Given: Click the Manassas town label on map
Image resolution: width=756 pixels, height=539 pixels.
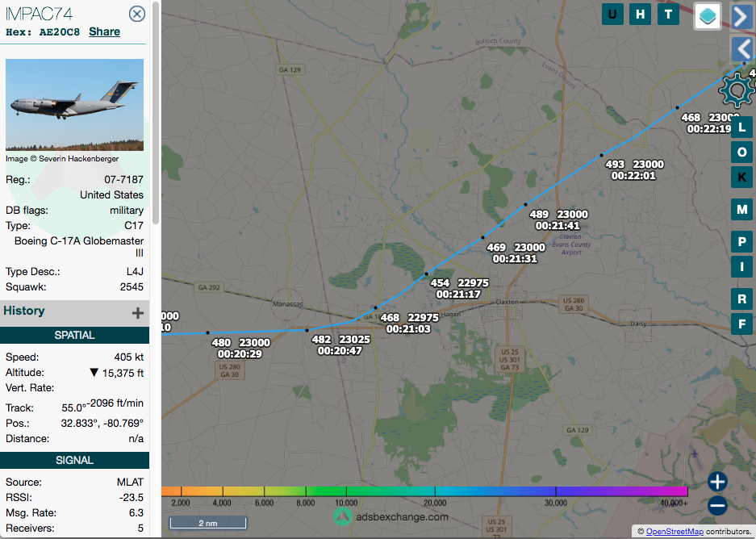Looking at the screenshot, I should click(x=287, y=303).
